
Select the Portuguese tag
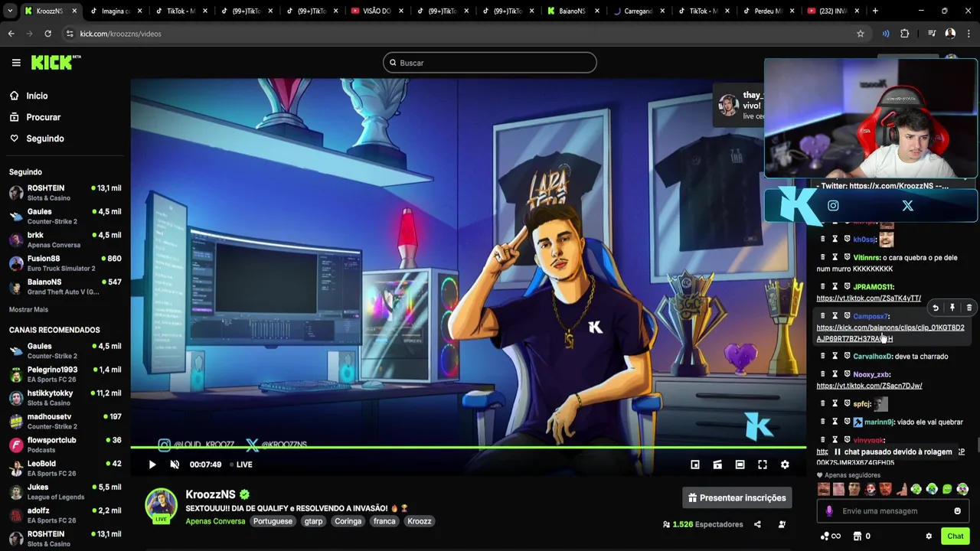click(273, 521)
